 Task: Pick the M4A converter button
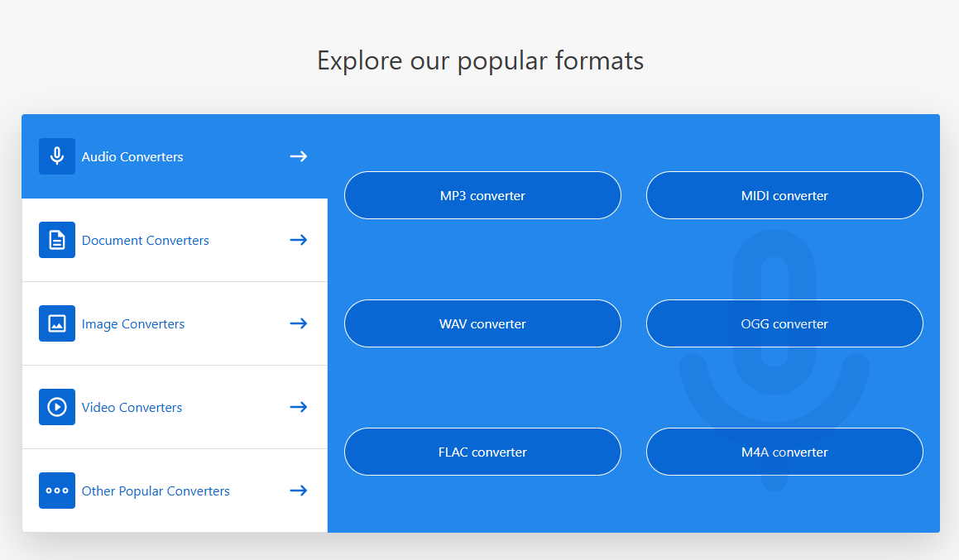784,452
